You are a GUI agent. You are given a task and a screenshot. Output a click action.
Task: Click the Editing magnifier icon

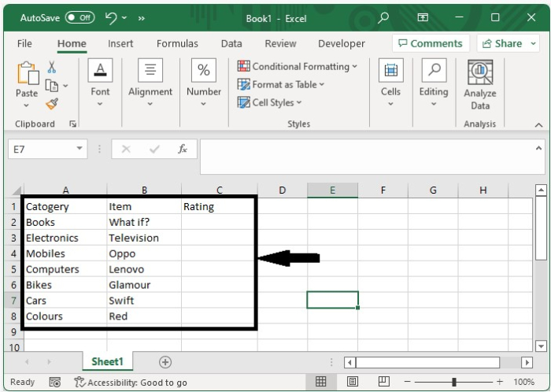pos(434,70)
